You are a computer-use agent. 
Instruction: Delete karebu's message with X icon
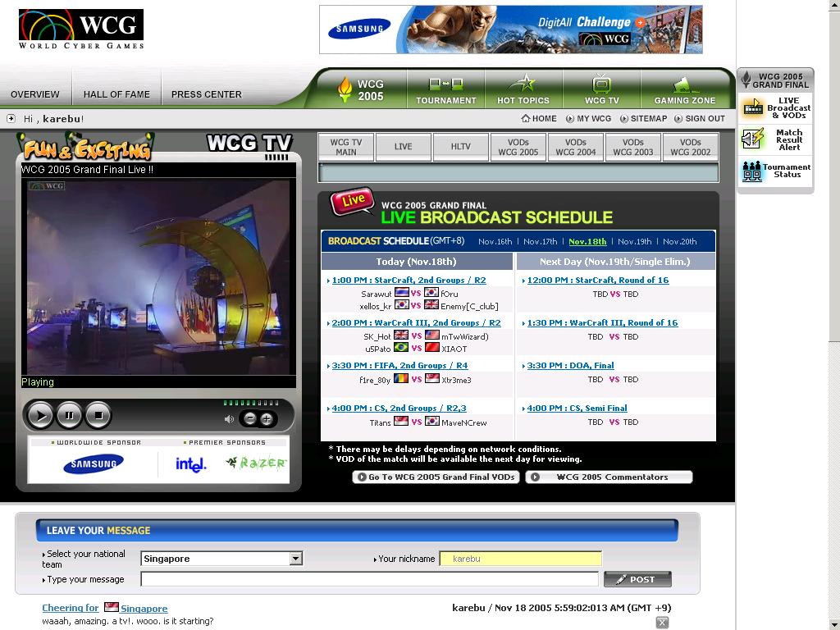(x=662, y=622)
